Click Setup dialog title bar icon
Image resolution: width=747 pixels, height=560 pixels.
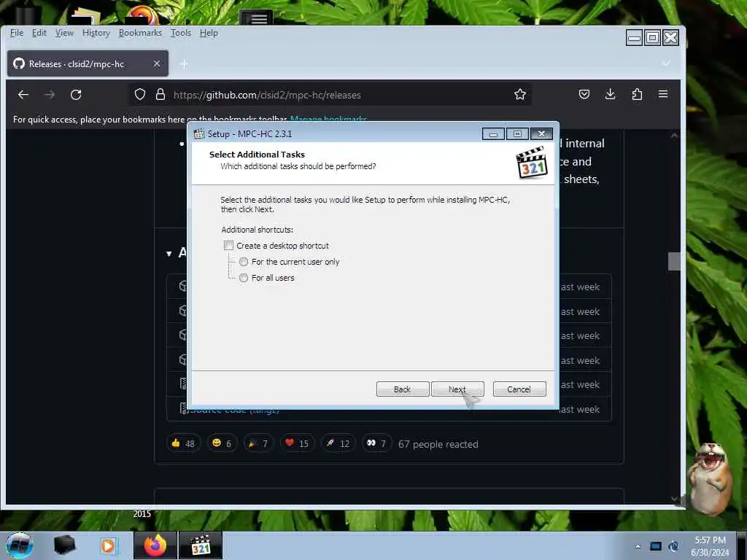198,134
